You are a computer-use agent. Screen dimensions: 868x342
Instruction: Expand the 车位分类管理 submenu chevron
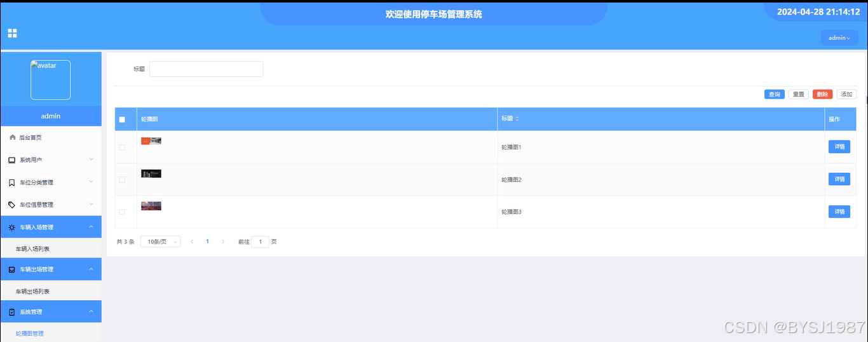[91, 182]
